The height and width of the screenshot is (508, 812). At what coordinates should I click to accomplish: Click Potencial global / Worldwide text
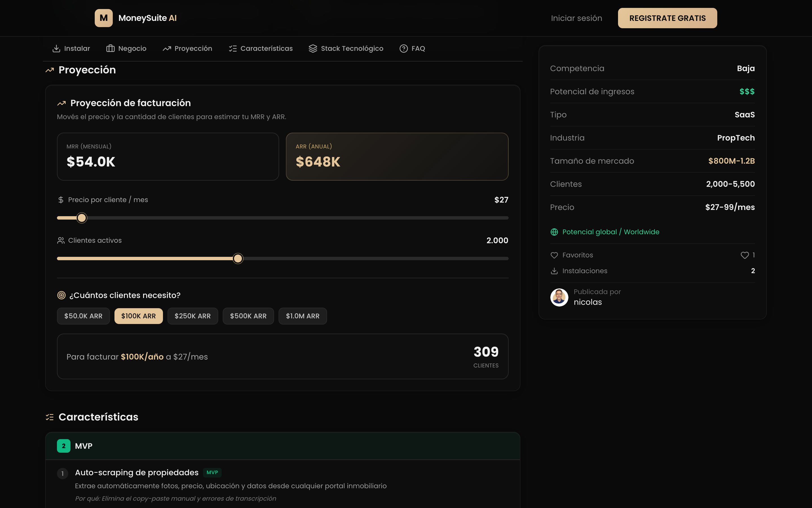click(x=611, y=232)
